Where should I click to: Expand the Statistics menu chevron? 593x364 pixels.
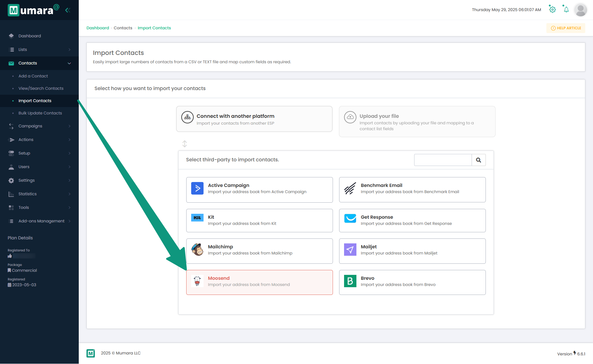tap(69, 194)
